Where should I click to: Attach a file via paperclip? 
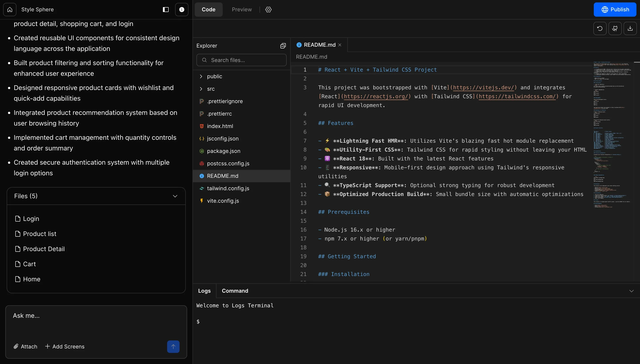(x=25, y=346)
